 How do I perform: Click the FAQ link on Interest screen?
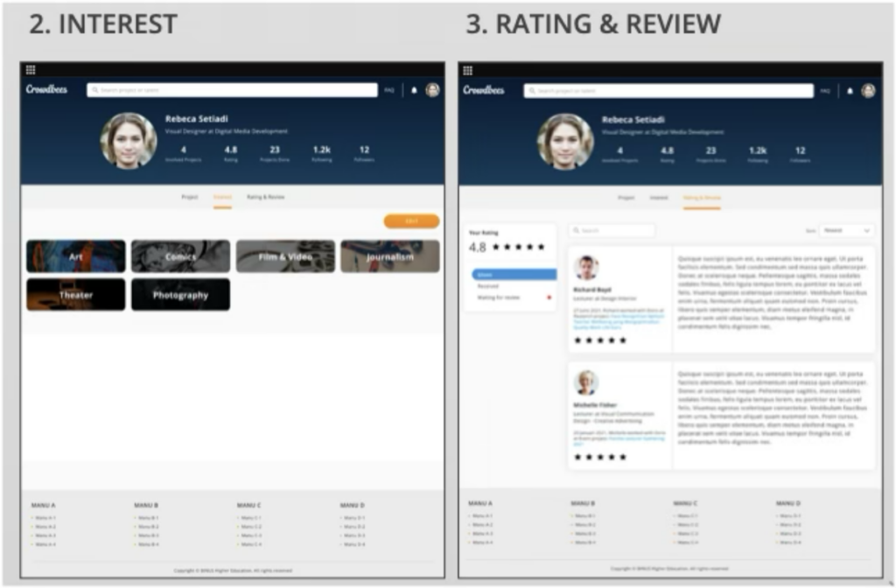coord(388,90)
